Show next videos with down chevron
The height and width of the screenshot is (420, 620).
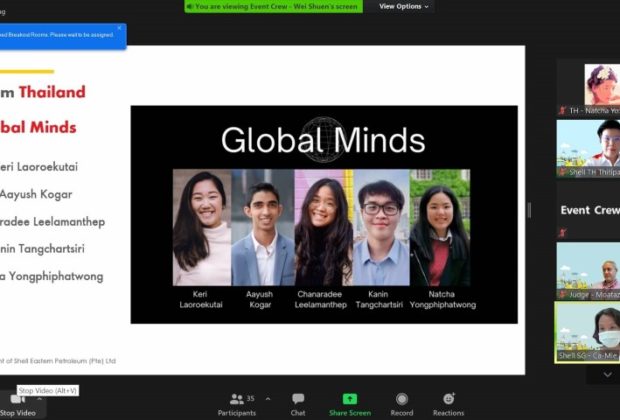[608, 374]
